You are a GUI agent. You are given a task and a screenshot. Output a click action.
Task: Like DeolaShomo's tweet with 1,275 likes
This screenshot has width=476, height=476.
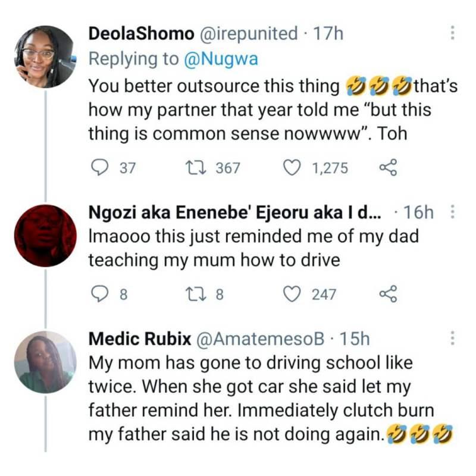point(292,168)
